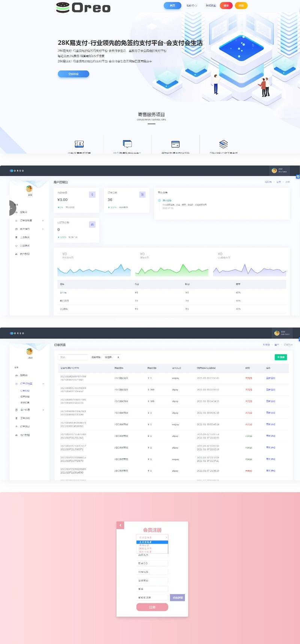Screen dimensions: 300x644
Task: Open 帮助中心 in the top navigation
Action: click(x=192, y=6)
